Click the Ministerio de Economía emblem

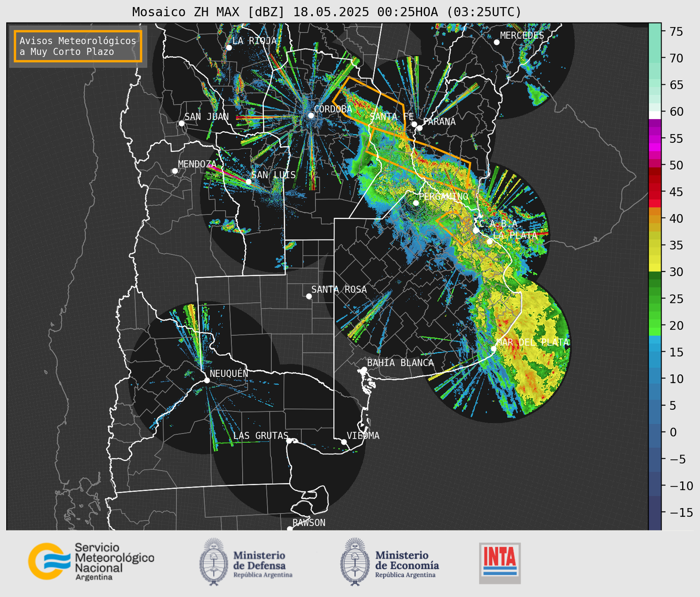tap(355, 562)
